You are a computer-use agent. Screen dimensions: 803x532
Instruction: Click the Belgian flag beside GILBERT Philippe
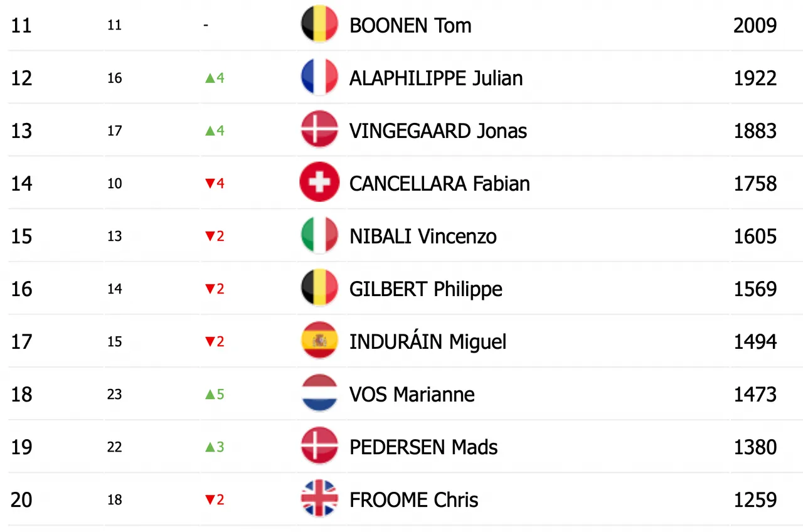point(320,288)
